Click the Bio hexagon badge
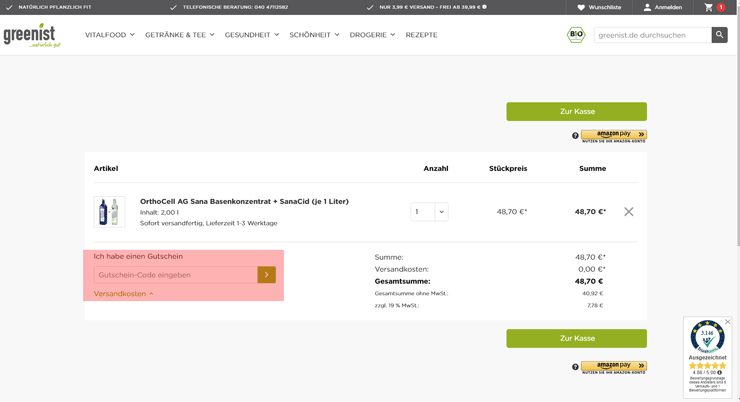This screenshot has width=740, height=402. (x=576, y=34)
